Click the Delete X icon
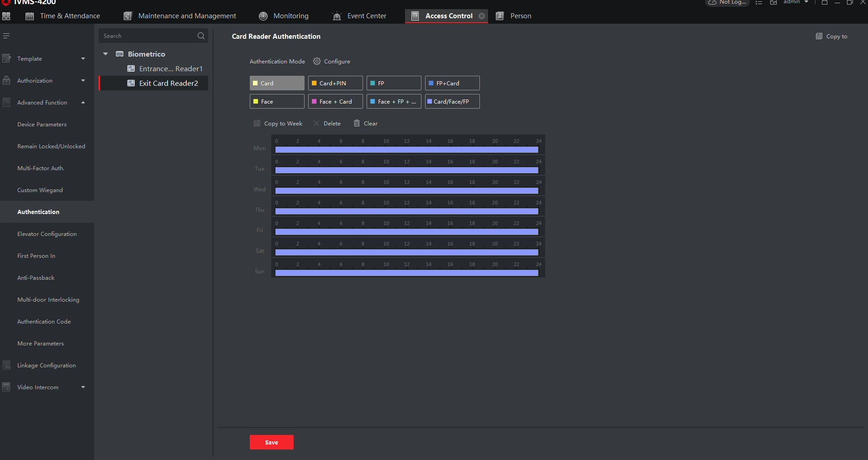The width and height of the screenshot is (868, 460). (x=316, y=123)
